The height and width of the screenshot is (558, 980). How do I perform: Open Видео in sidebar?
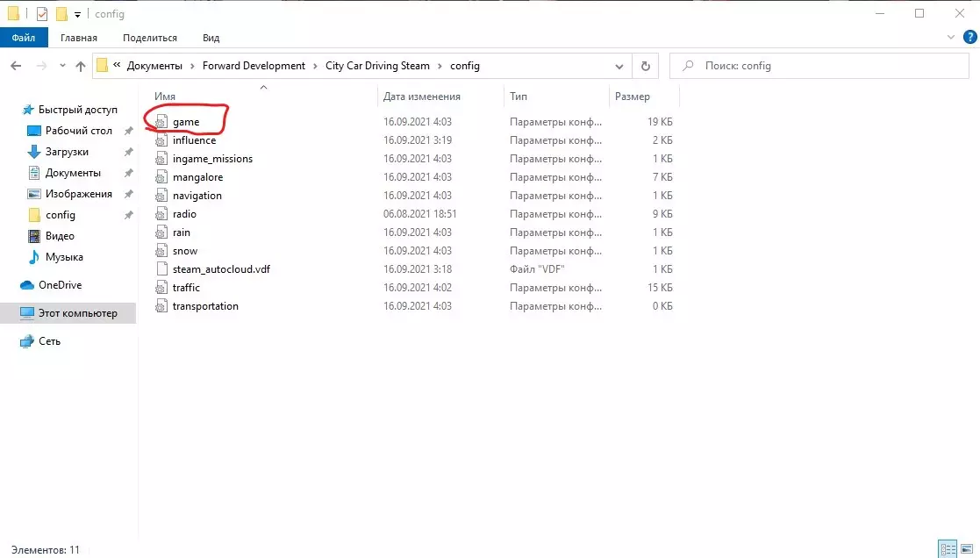point(60,236)
